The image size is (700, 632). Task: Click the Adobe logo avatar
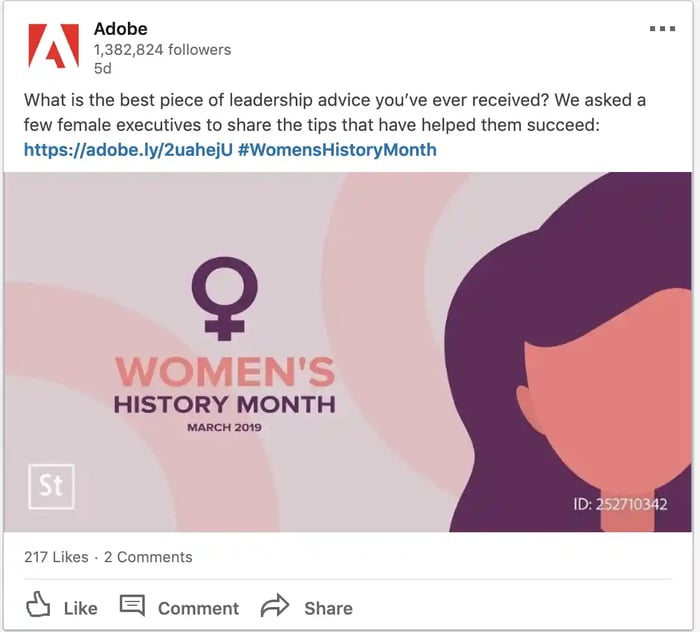click(53, 46)
